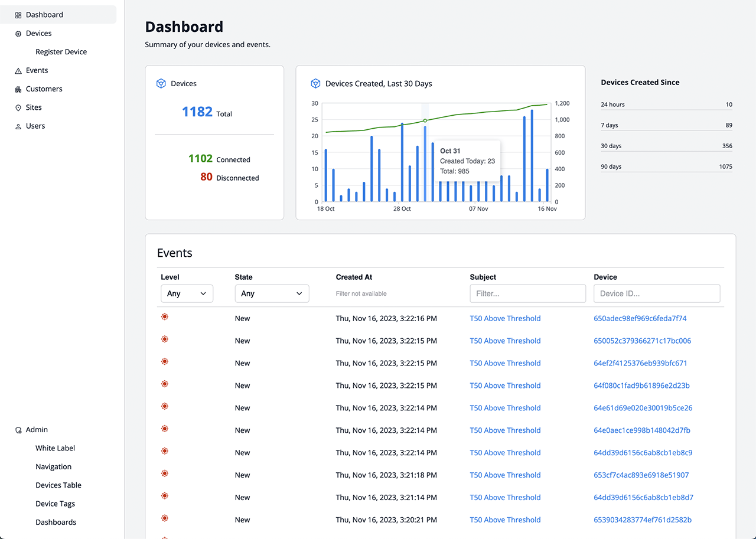Open device link 650adec98ef969c6feda7f74
Image resolution: width=756 pixels, height=539 pixels.
[x=640, y=318]
